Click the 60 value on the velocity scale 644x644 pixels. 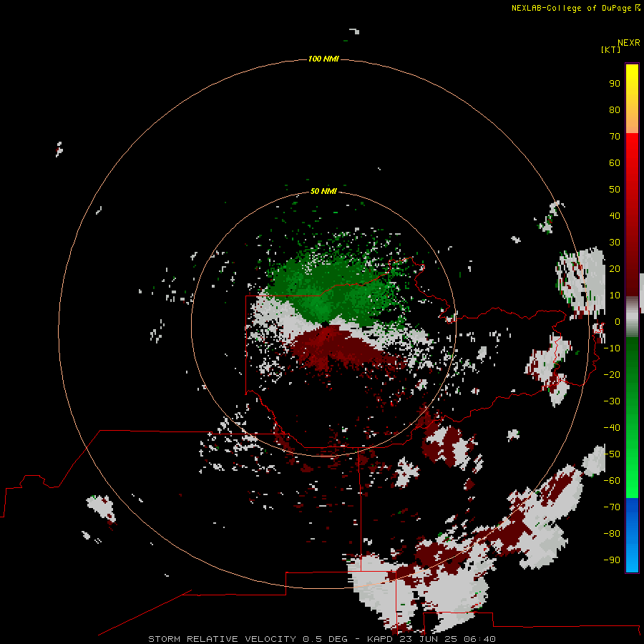click(615, 162)
